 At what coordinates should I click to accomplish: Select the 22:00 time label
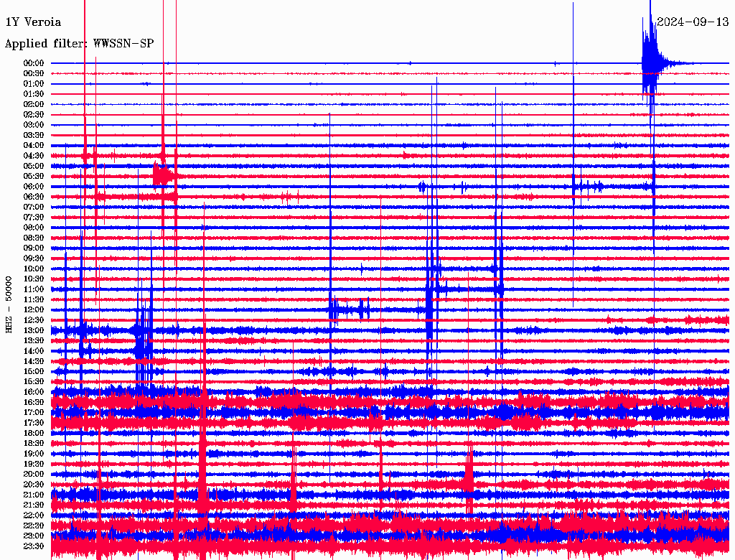pyautogui.click(x=34, y=515)
